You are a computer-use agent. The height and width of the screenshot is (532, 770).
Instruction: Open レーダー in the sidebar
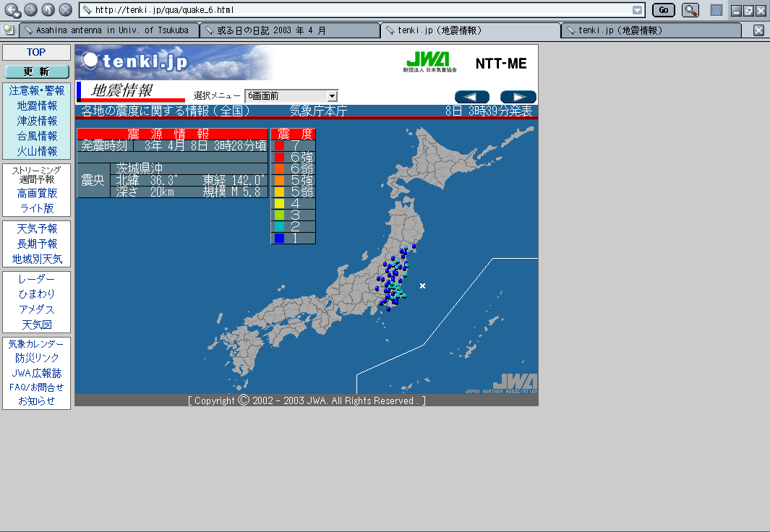37,279
